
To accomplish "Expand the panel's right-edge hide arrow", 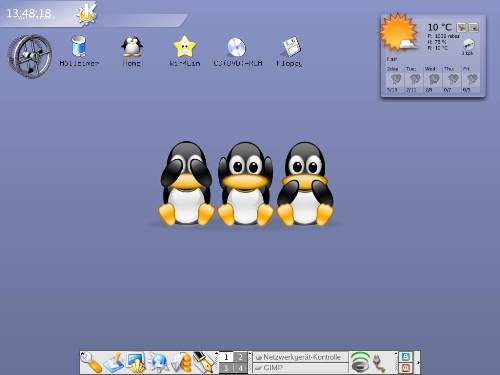I will click(x=418, y=362).
